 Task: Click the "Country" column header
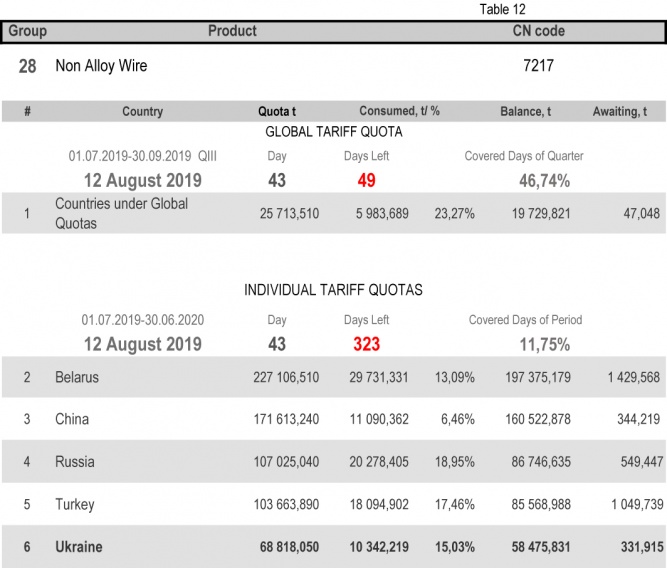[142, 112]
